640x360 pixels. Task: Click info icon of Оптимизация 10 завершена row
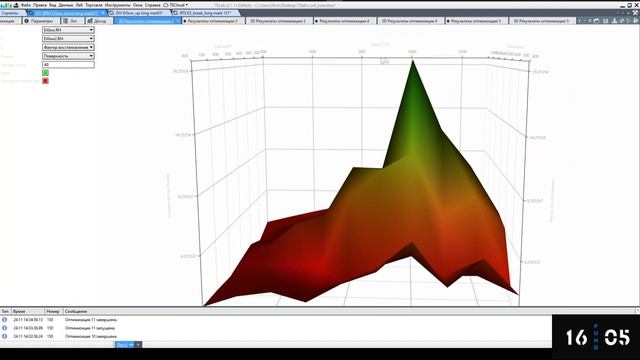(x=4, y=336)
